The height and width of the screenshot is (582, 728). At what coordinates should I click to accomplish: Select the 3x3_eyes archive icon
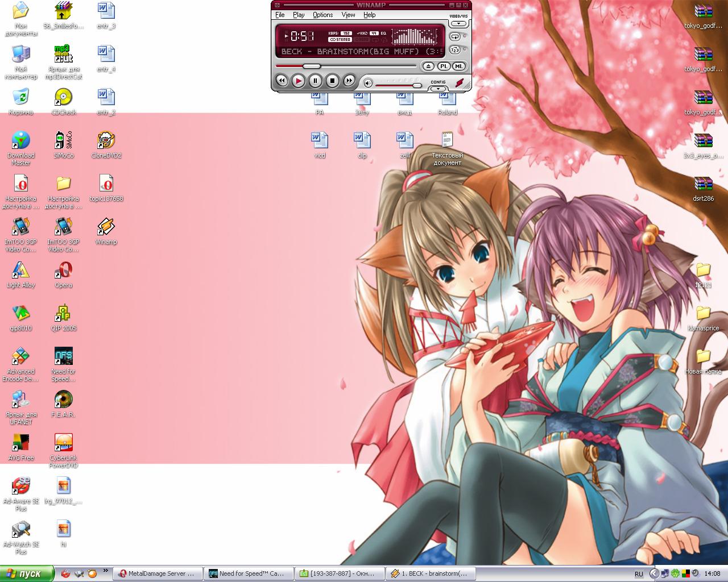(x=704, y=145)
